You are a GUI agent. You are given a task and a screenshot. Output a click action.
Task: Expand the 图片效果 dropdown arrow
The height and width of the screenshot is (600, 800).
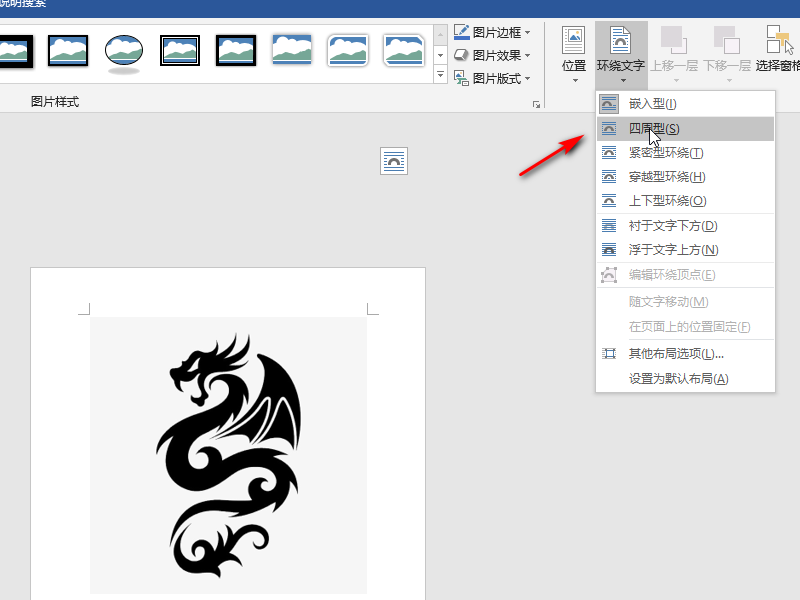pyautogui.click(x=528, y=55)
